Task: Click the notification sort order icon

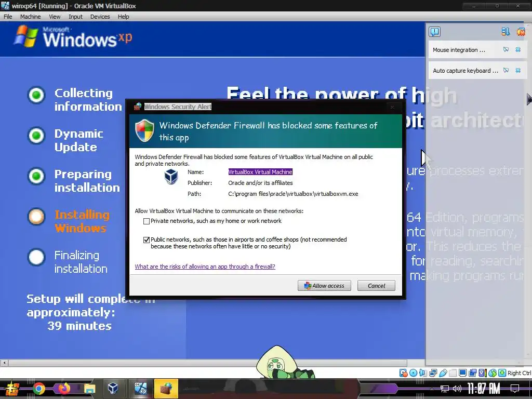Action: pos(506,32)
